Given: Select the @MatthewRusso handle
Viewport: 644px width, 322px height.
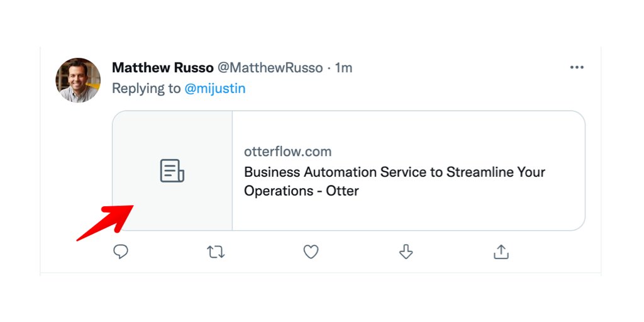Looking at the screenshot, I should coord(270,68).
